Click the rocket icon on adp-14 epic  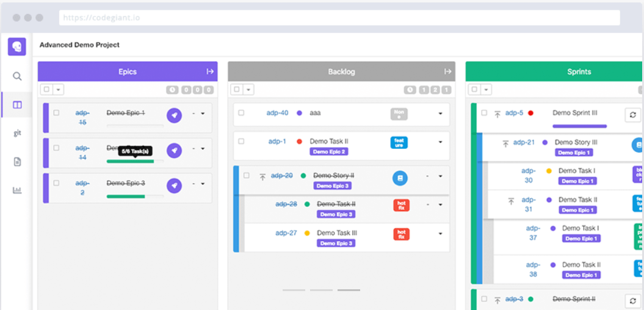point(174,151)
